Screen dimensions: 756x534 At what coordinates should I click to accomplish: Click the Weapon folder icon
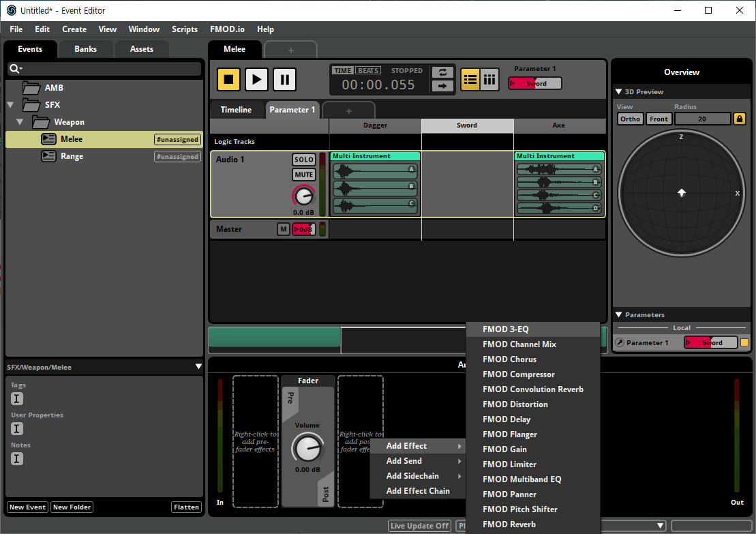[41, 122]
